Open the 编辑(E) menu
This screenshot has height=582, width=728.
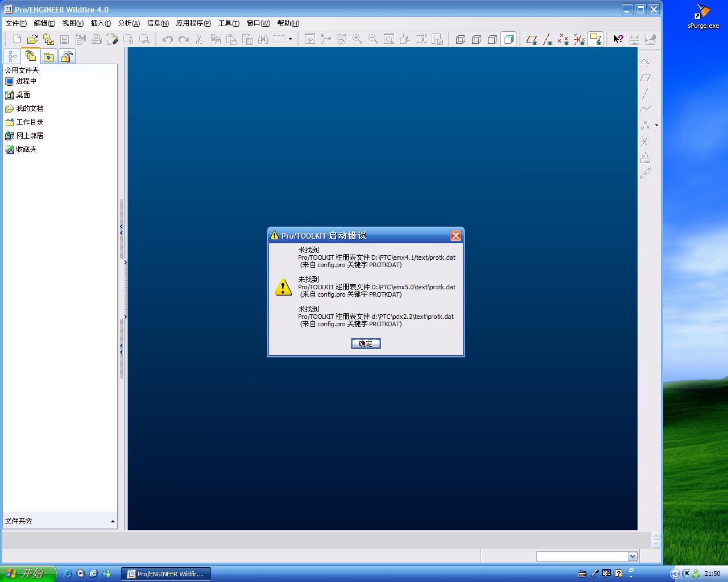pyautogui.click(x=44, y=23)
